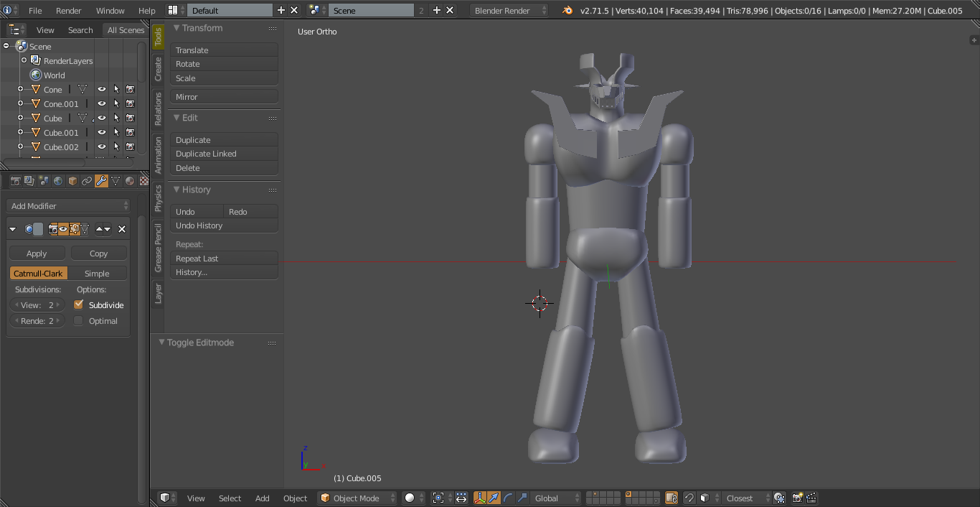Screen dimensions: 980x507
Task: Click the OpenGL render image camera icon
Action: tap(797, 498)
